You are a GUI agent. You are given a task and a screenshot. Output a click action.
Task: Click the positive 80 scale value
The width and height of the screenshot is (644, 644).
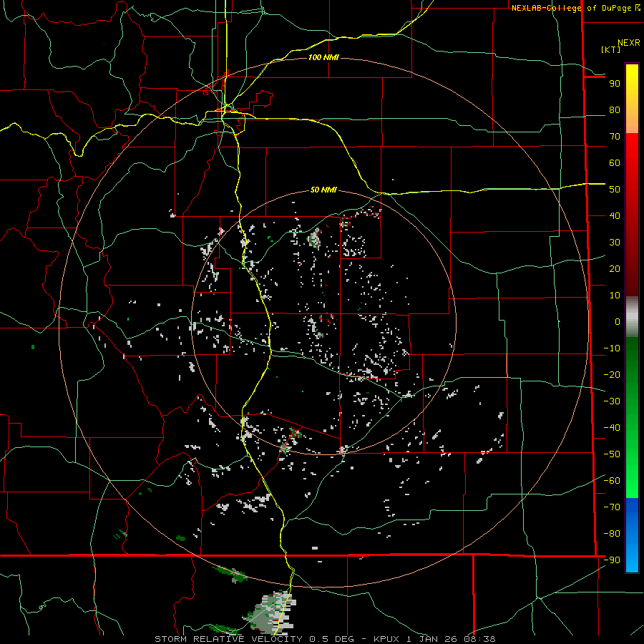point(615,110)
